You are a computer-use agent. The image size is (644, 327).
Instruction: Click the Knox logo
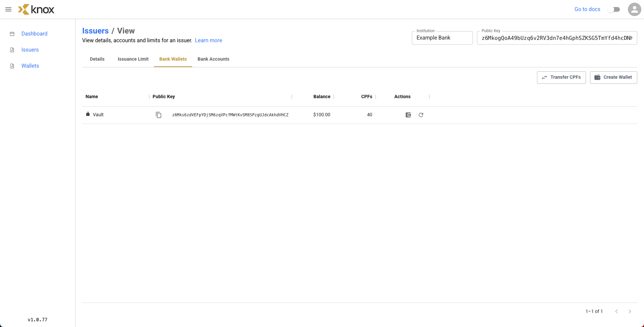36,9
